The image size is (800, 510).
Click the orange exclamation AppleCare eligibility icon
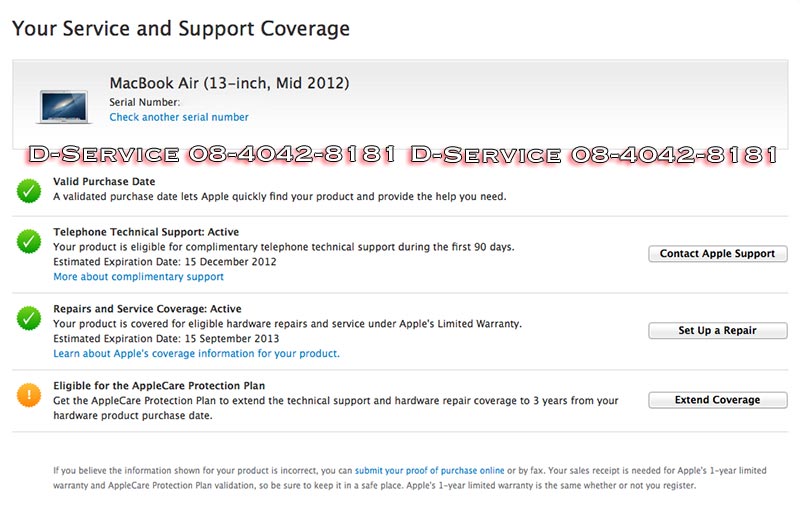point(28,395)
